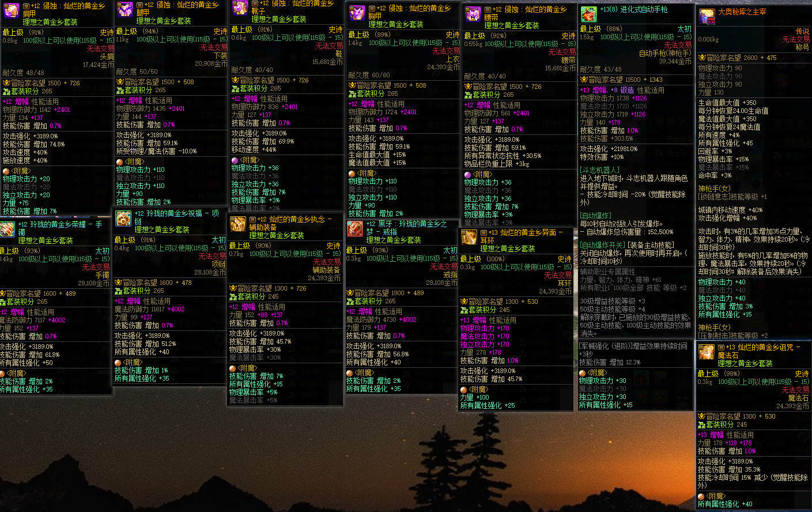Click the 传说 rarity label of the title
This screenshot has width=812, height=512.
click(x=802, y=31)
